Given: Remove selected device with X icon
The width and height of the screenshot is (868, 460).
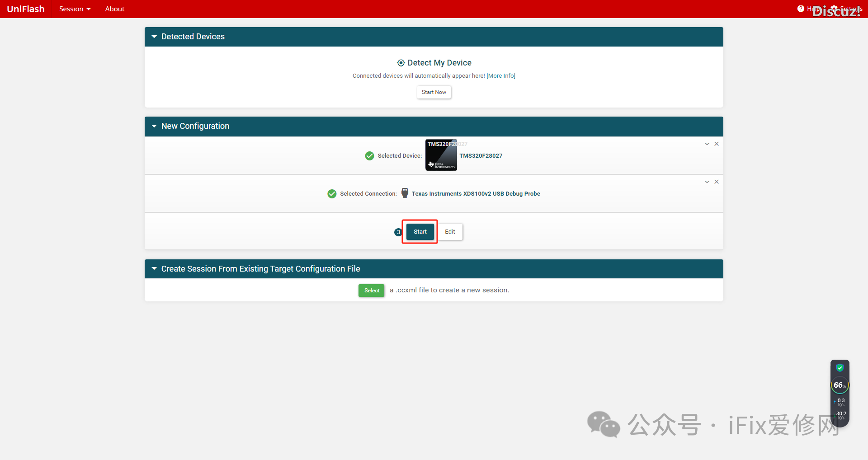Looking at the screenshot, I should (x=717, y=144).
